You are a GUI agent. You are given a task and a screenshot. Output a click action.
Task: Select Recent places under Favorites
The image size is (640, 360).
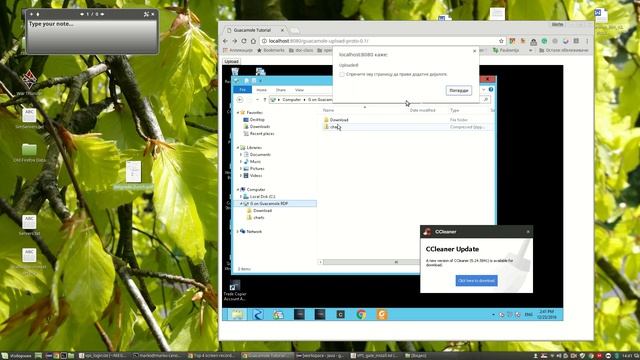click(x=259, y=133)
